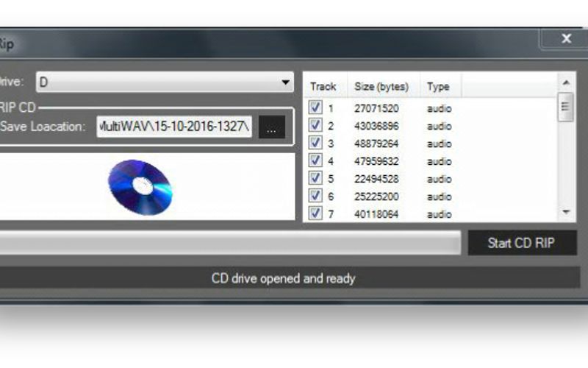Select the size value 43036896
The width and height of the screenshot is (588, 368).
[376, 126]
